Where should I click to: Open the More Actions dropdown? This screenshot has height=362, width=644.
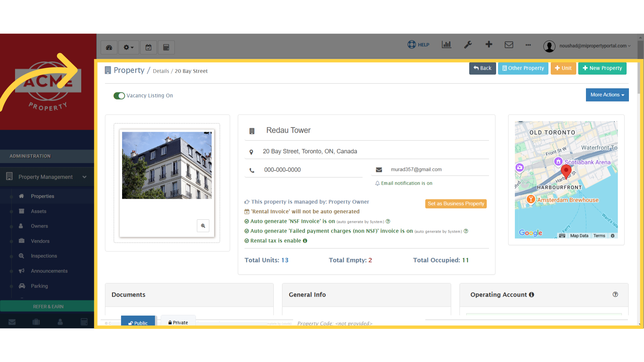tap(607, 95)
